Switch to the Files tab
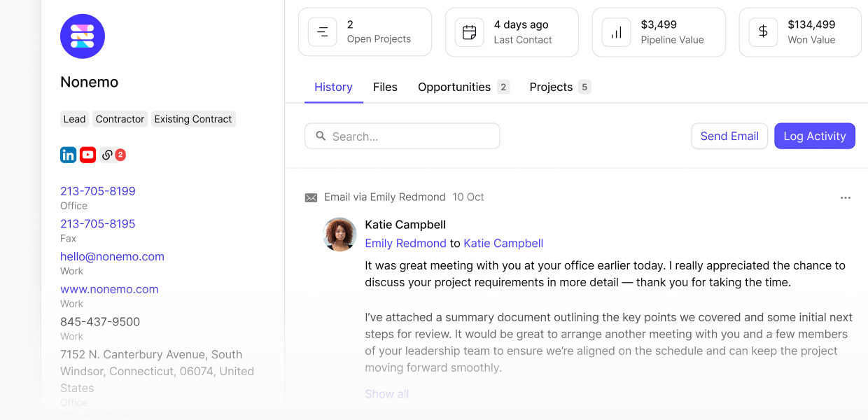The image size is (868, 420). [385, 87]
